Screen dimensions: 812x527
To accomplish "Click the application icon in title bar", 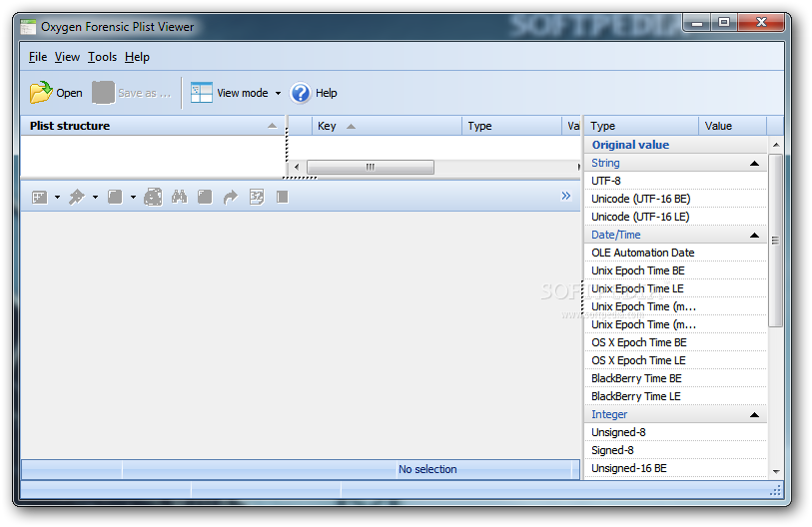I will coord(28,26).
